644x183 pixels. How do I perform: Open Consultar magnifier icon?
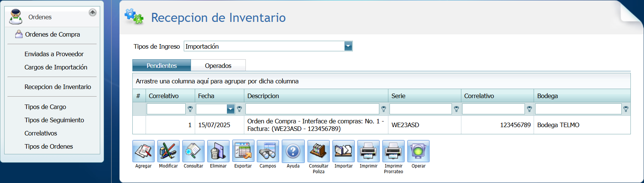tap(193, 151)
